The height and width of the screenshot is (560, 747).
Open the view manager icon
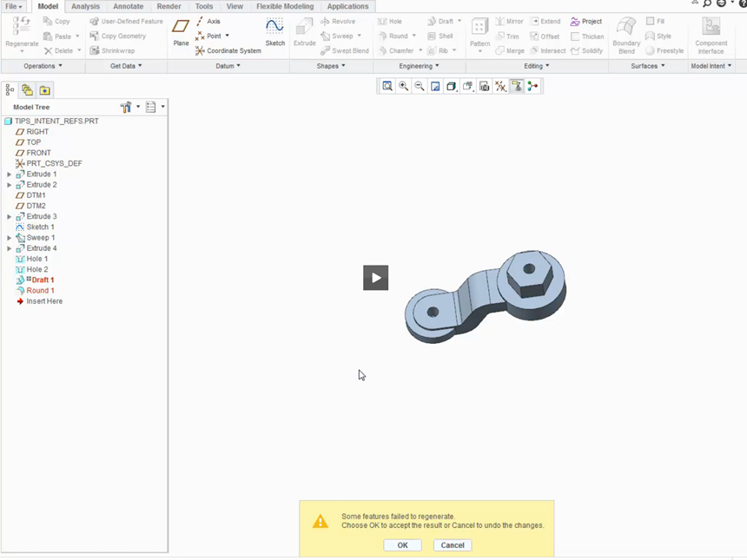point(484,86)
